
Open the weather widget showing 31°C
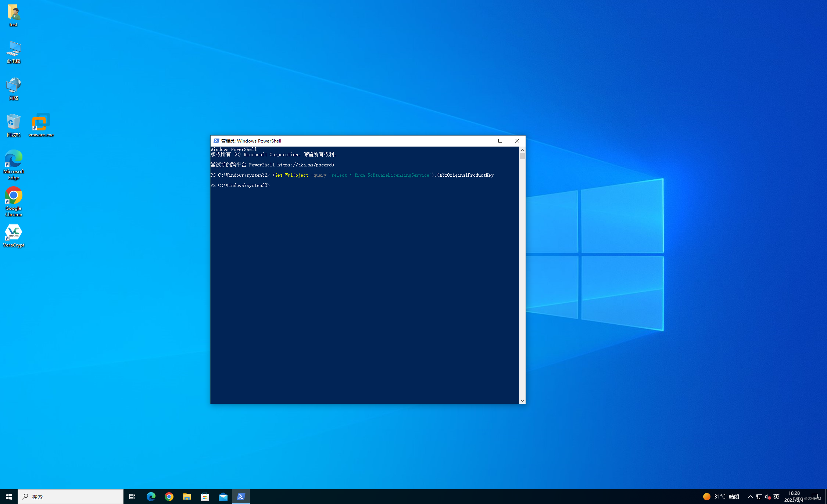point(721,497)
